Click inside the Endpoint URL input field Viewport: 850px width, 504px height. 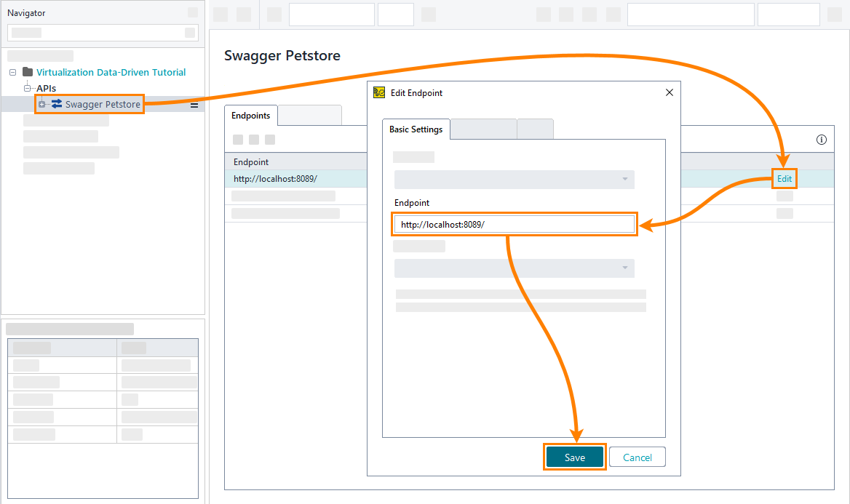click(x=515, y=224)
